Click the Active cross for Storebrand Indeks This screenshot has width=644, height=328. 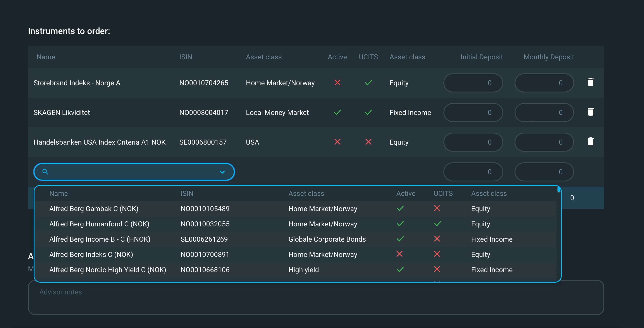click(337, 82)
